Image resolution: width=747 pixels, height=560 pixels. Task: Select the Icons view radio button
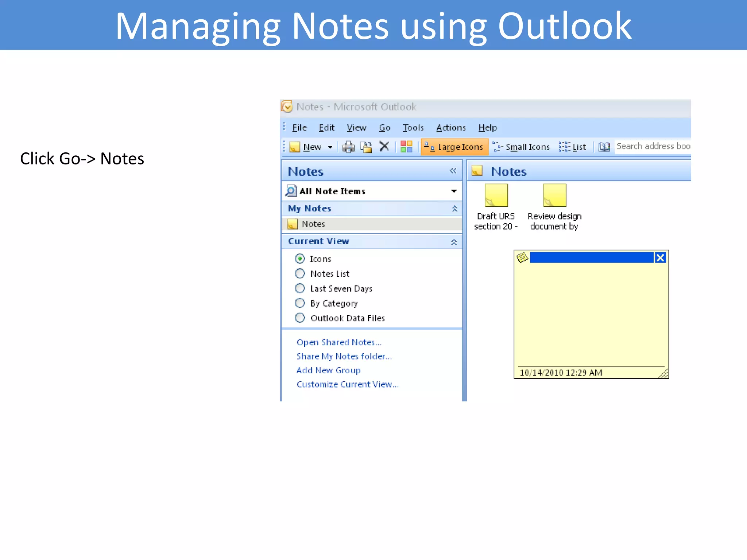300,258
